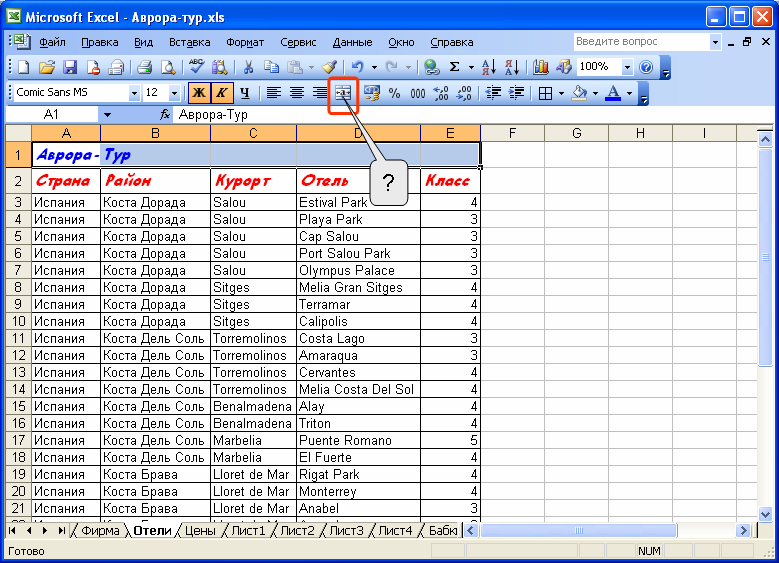Undo the last action

(x=357, y=67)
